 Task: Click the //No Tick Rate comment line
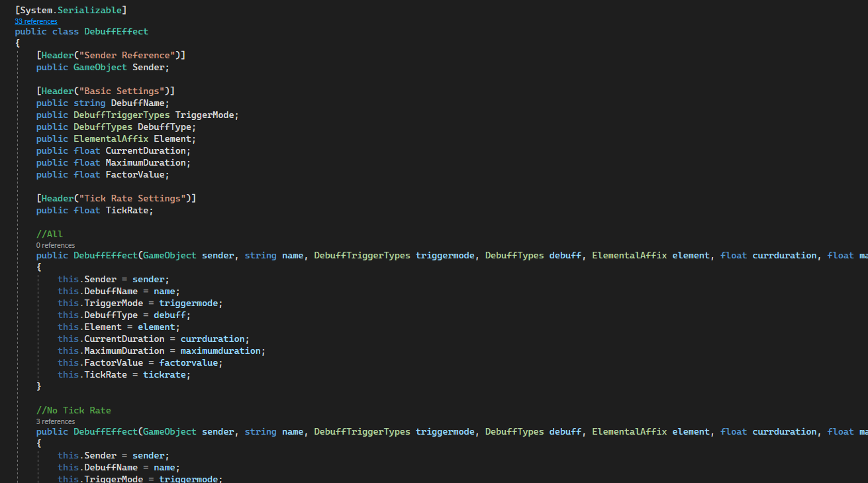(73, 411)
